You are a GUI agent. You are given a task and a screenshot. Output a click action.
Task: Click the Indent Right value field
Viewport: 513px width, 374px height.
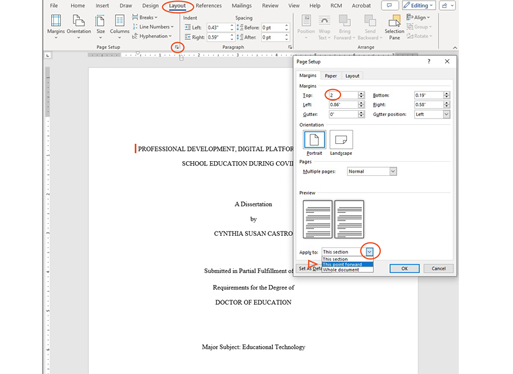pos(218,37)
